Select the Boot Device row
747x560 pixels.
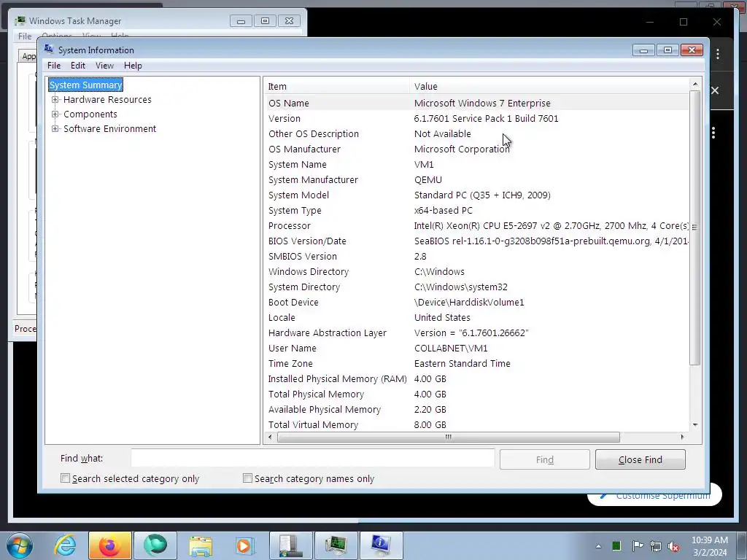[476, 302]
